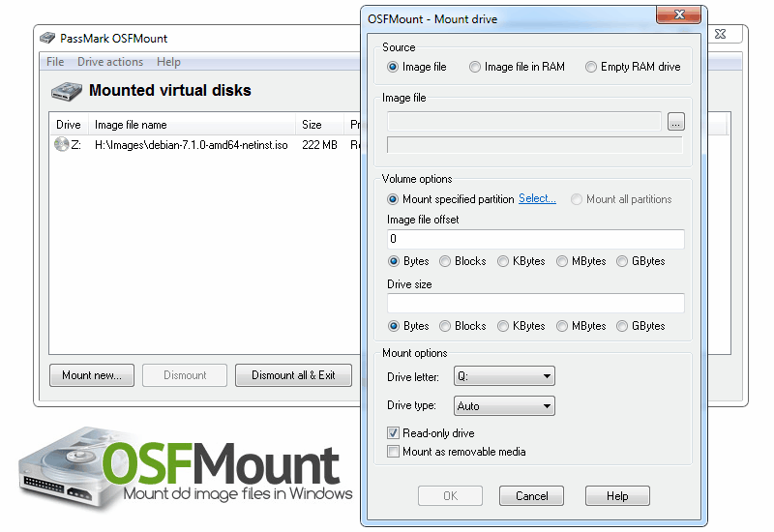The height and width of the screenshot is (532, 774).
Task: Set drive size unit to GBytes
Action: [640, 326]
